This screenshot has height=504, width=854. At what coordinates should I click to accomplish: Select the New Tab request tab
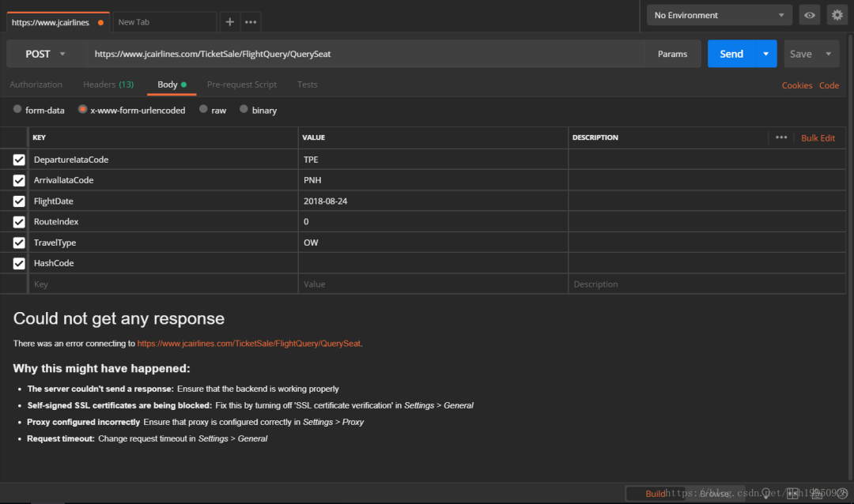tap(164, 22)
